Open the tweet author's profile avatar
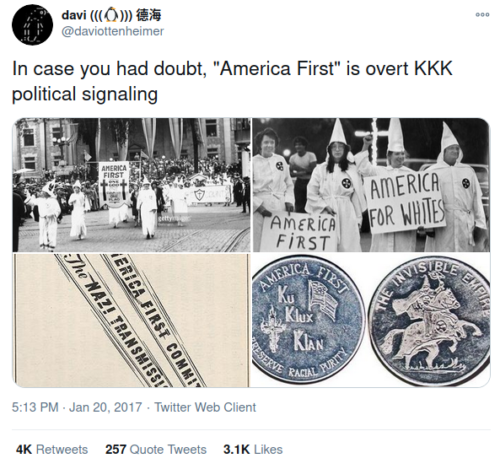Screen dimensions: 500x469 pos(32,25)
